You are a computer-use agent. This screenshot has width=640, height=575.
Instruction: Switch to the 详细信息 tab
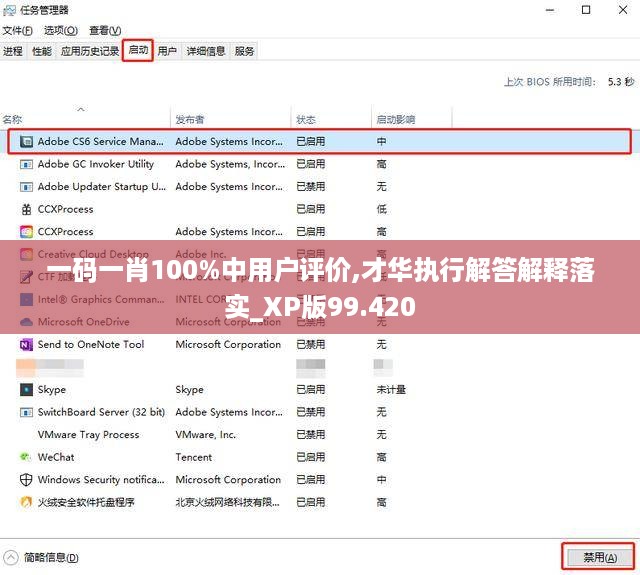[x=206, y=51]
